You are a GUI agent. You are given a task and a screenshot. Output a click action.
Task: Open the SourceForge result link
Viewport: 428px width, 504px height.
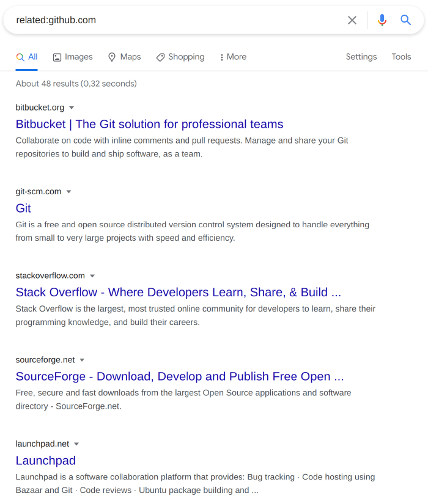point(180,376)
